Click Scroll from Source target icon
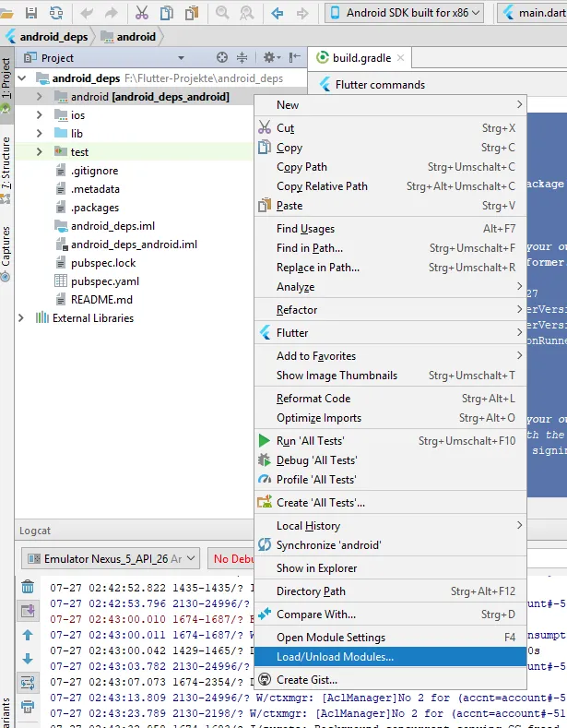 [x=222, y=57]
